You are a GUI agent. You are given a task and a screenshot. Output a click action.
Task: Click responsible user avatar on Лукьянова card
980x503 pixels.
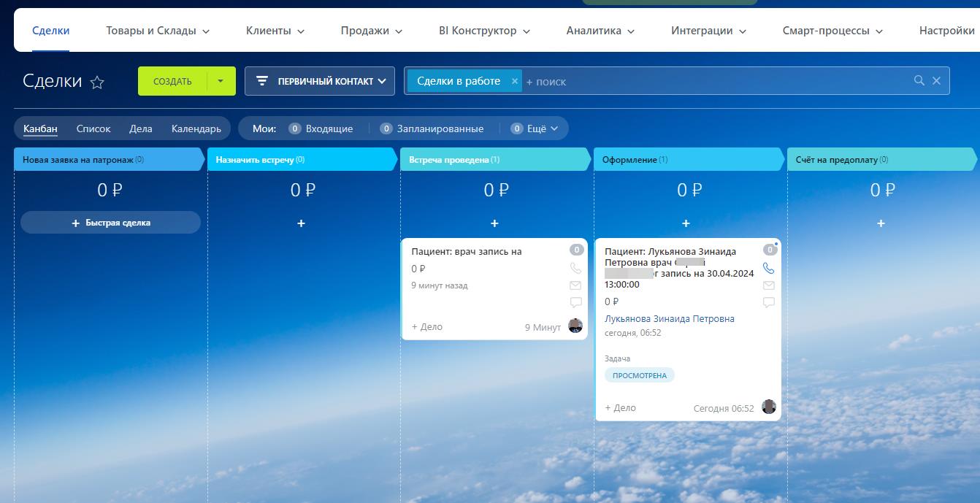click(769, 407)
